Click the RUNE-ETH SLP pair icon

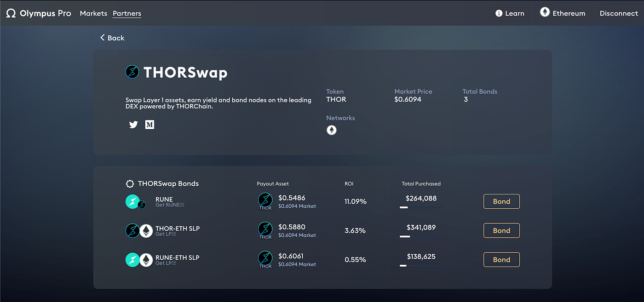pos(139,260)
